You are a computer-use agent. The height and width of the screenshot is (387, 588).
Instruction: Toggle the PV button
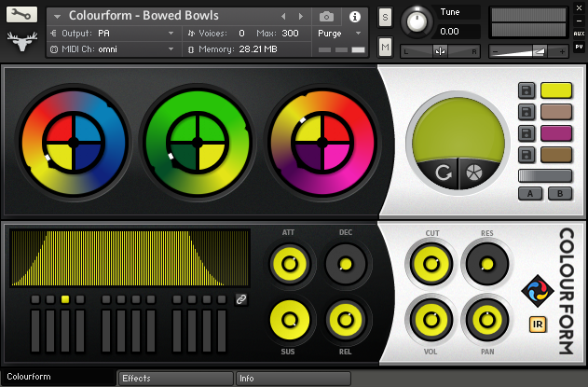click(x=579, y=47)
